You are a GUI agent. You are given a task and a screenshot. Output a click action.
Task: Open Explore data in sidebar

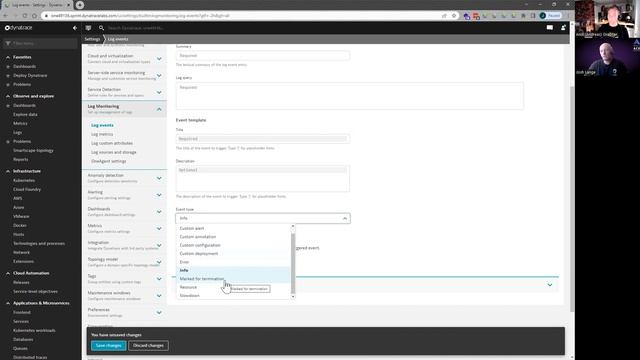click(x=25, y=115)
